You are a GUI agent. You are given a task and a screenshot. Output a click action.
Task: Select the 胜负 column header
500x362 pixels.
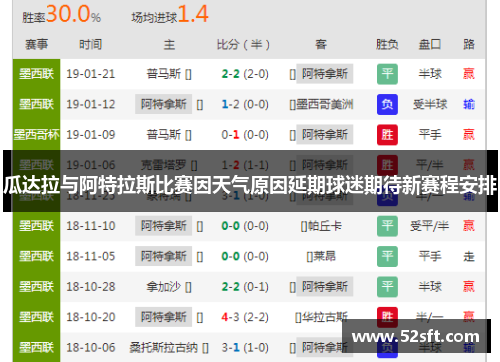(387, 44)
